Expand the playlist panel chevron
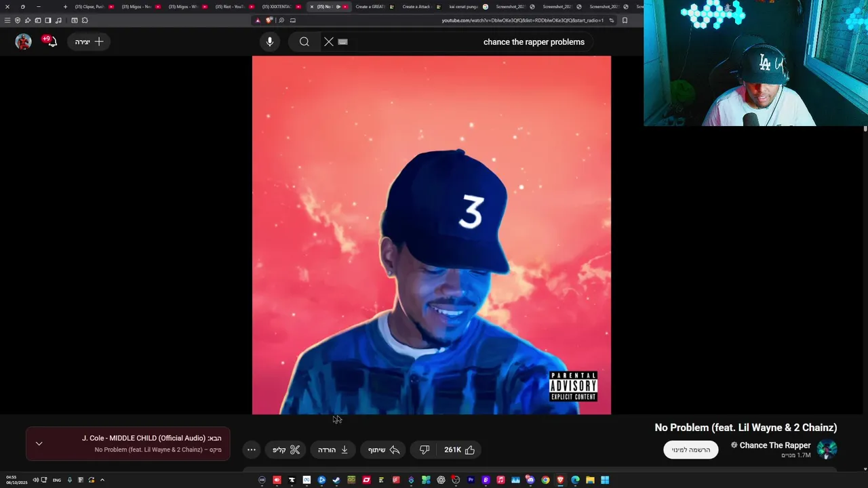The width and height of the screenshot is (868, 488). (39, 444)
